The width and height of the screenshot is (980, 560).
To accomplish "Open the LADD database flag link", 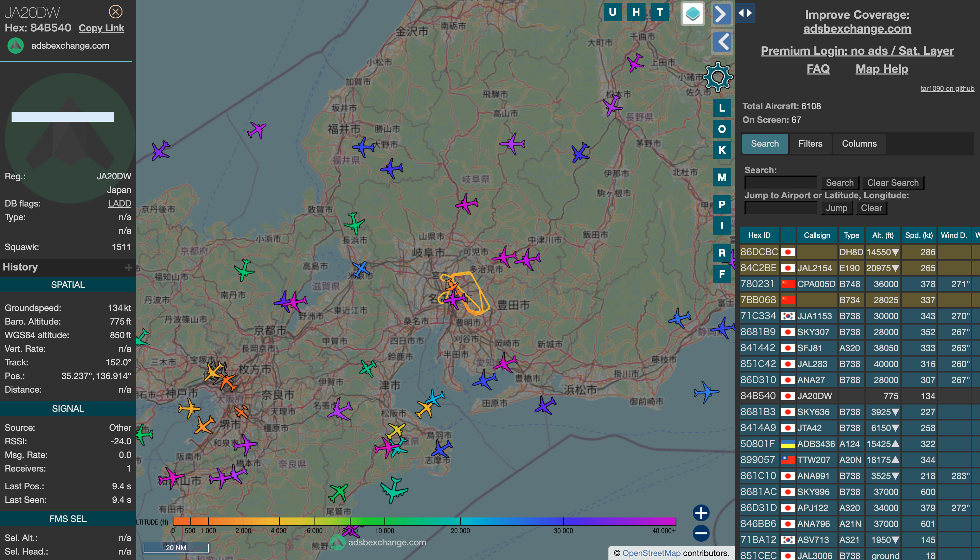I will [x=120, y=203].
